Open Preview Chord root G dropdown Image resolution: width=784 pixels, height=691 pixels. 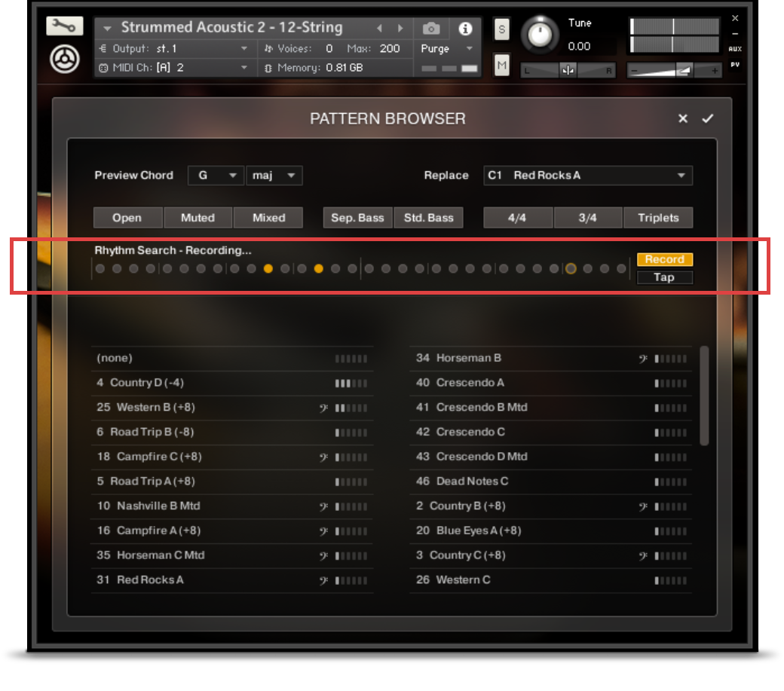pos(216,176)
